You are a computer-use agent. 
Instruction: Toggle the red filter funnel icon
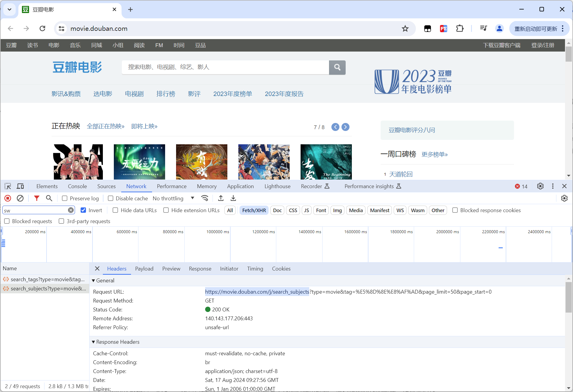coord(36,198)
